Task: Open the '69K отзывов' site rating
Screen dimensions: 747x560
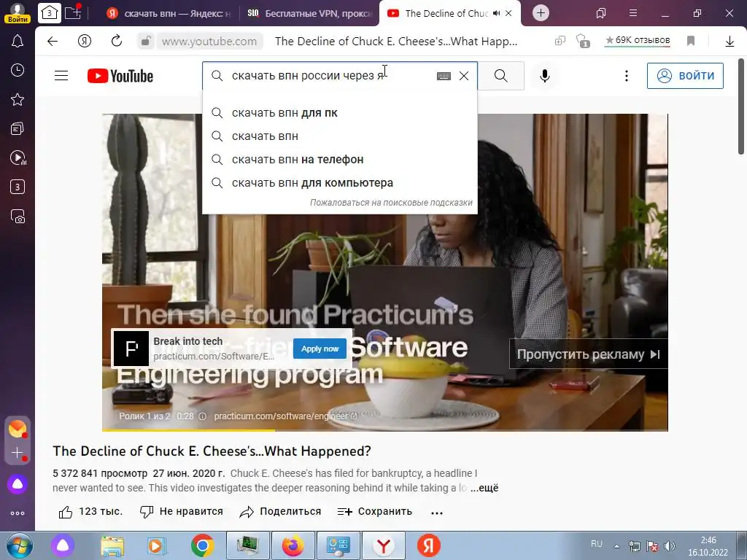Action: tap(638, 41)
